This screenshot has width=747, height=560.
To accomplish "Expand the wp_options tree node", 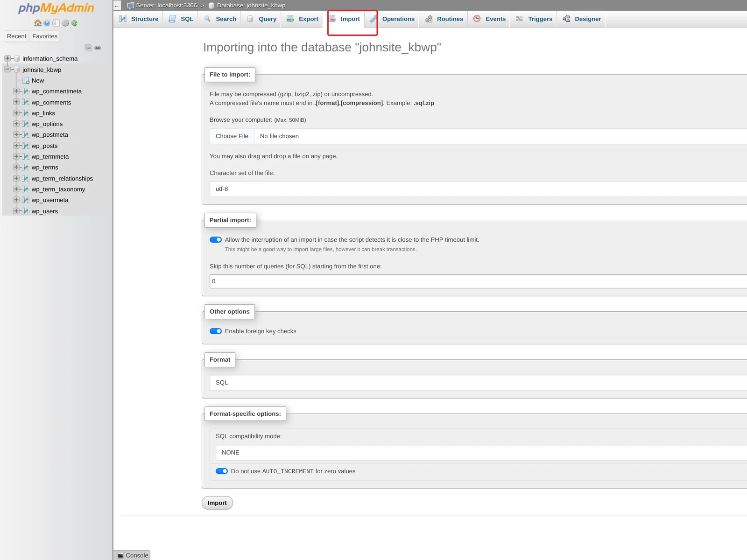I will 16,124.
